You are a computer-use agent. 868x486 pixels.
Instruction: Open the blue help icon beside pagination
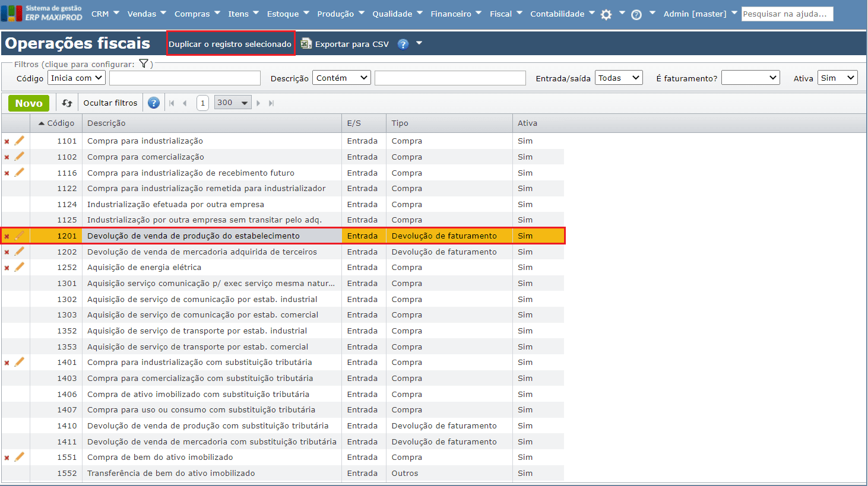tap(154, 103)
